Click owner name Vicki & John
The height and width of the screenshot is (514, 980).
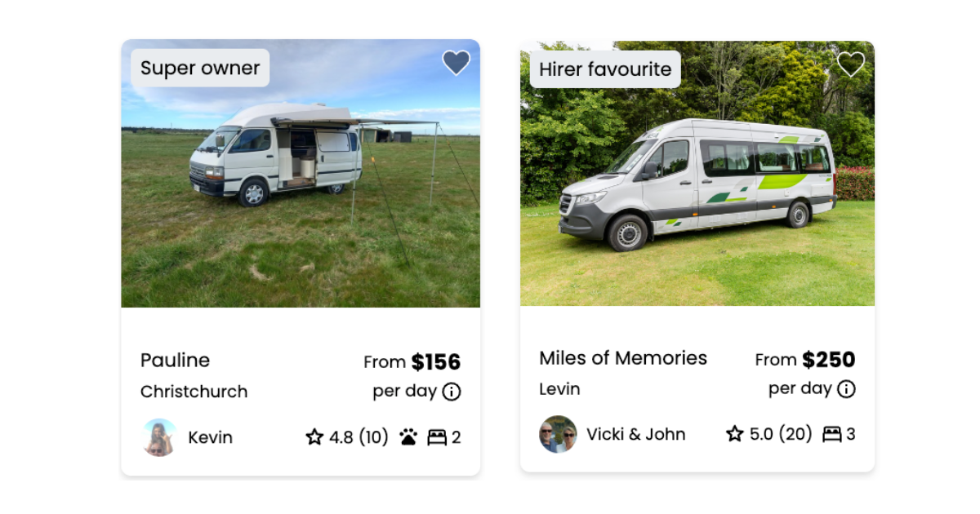(635, 435)
